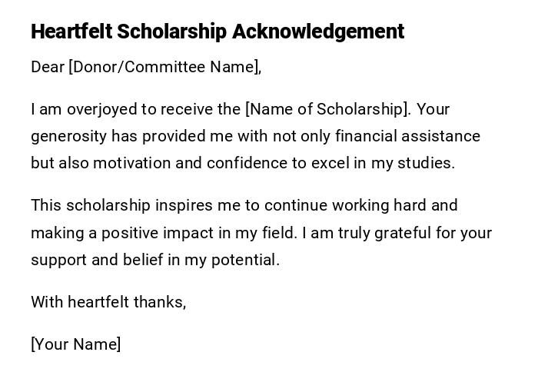This screenshot has height=392, width=538.
Task: Click the [Name of Scholarship] placeholder
Action: pos(327,109)
